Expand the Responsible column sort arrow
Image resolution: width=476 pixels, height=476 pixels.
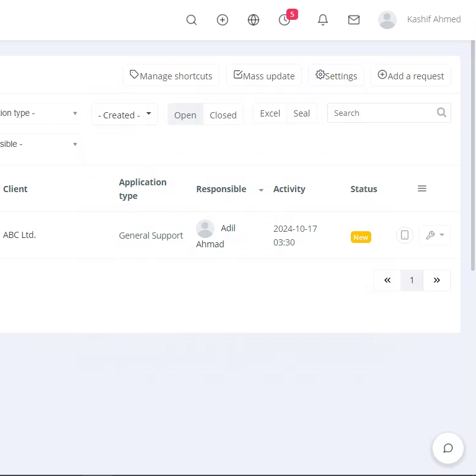tap(261, 190)
